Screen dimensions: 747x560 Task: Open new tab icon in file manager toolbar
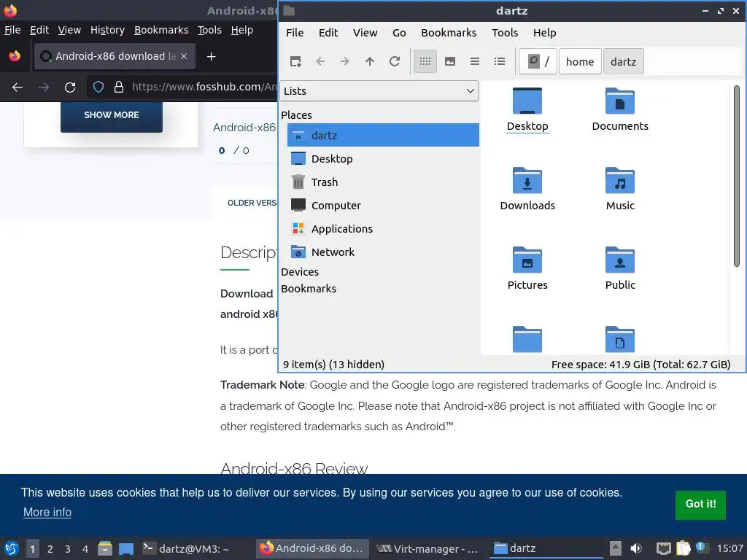(295, 61)
